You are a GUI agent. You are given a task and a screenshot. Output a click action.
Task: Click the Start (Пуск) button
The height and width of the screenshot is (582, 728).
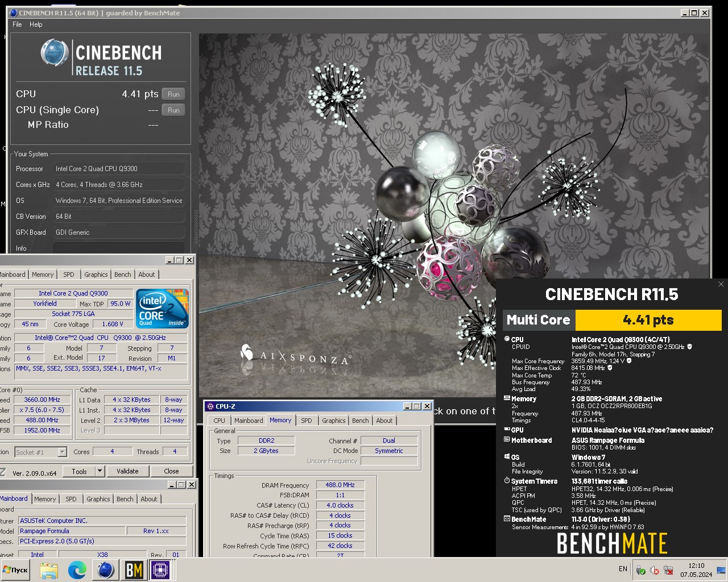(15, 570)
